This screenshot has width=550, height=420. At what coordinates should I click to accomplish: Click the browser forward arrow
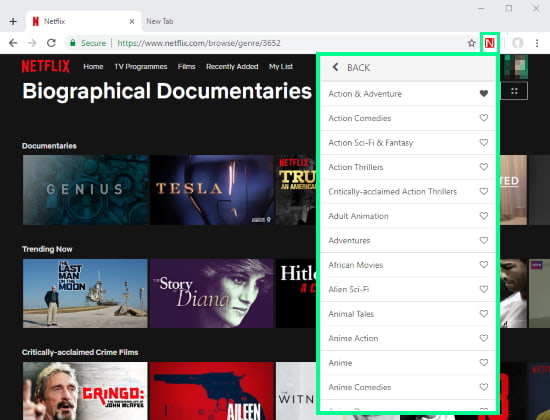[32, 43]
